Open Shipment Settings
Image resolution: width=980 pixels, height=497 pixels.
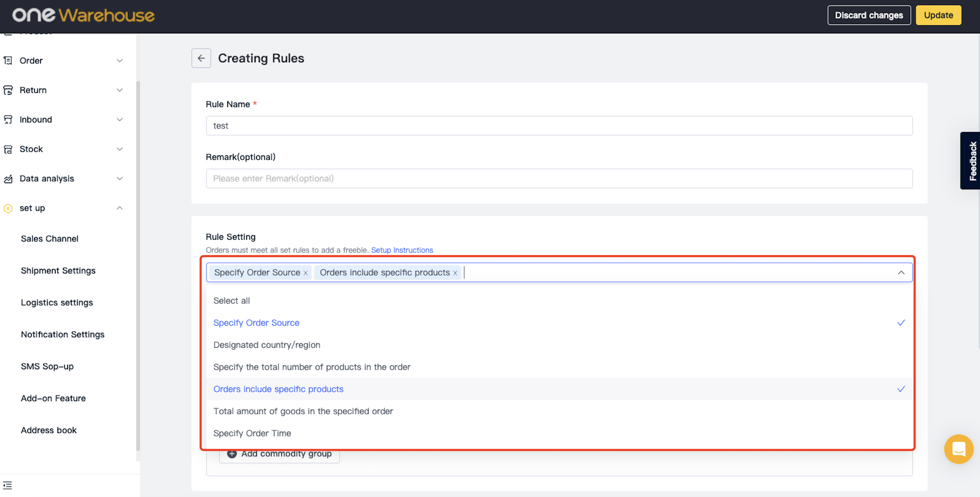click(58, 271)
